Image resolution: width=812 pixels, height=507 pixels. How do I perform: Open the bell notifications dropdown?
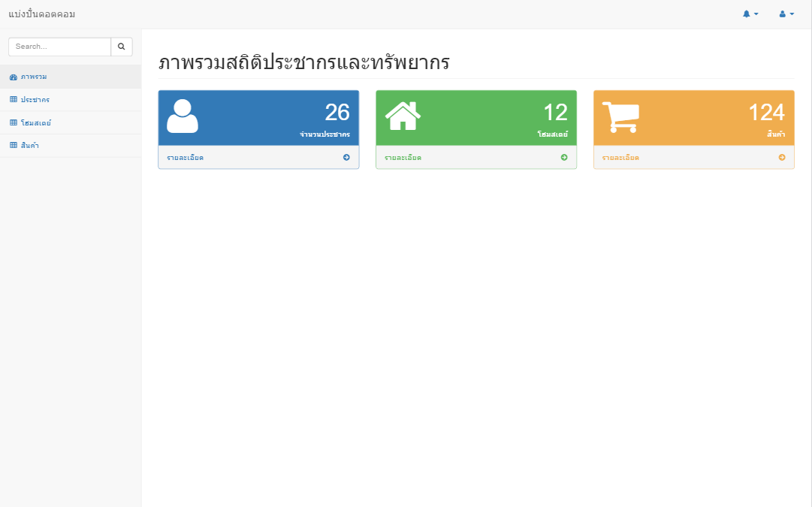pos(750,14)
